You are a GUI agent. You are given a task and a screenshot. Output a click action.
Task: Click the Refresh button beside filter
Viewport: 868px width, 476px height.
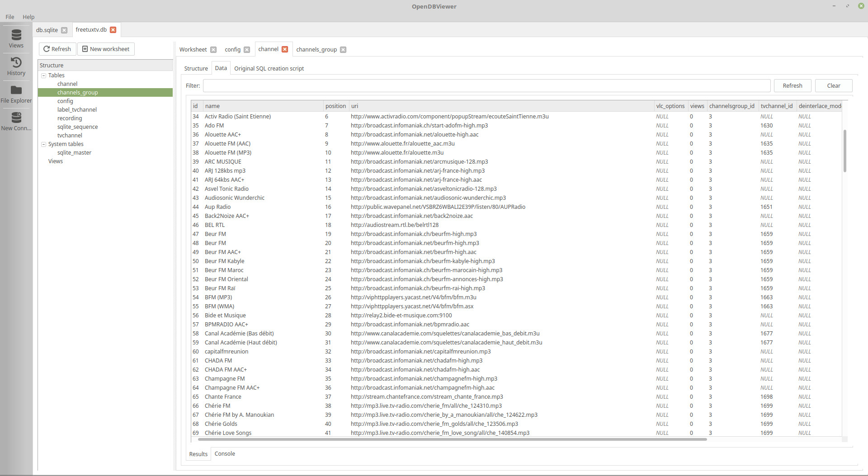click(793, 86)
